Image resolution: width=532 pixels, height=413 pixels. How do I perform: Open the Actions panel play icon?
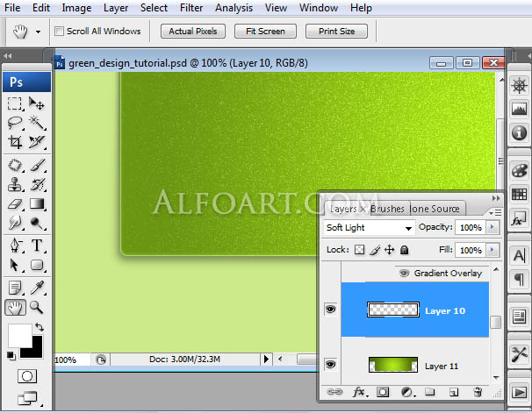519,392
